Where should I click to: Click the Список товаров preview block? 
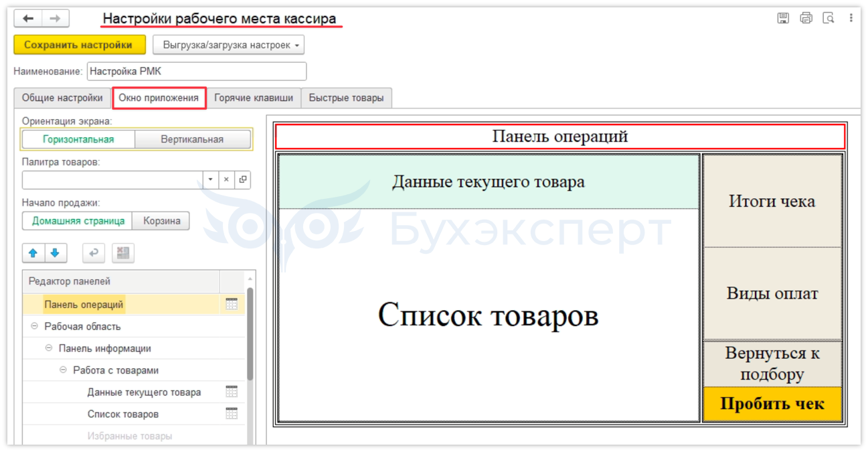pos(489,315)
